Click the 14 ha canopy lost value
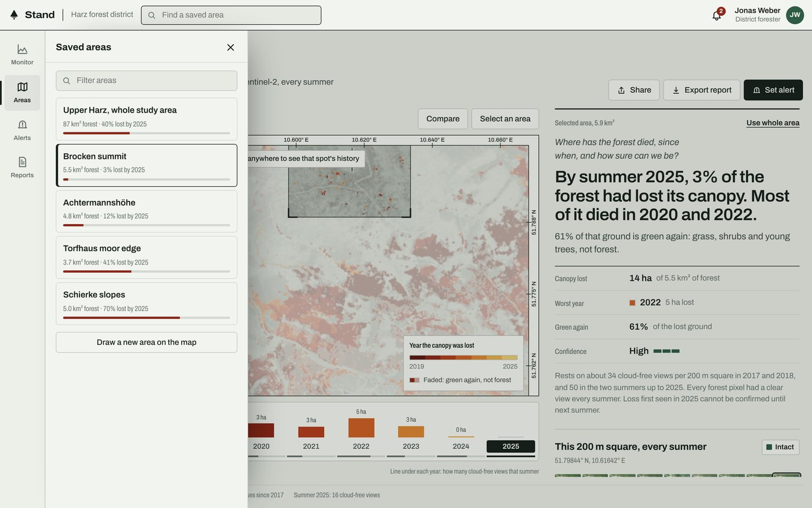 640,278
